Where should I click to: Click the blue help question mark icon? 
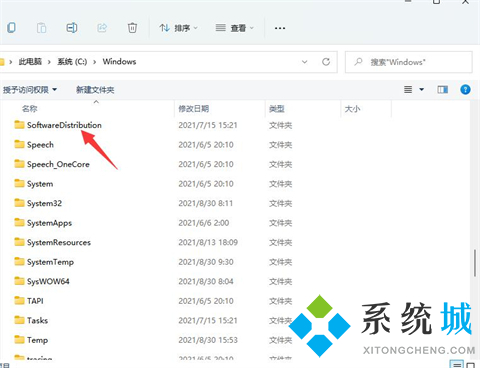465,90
